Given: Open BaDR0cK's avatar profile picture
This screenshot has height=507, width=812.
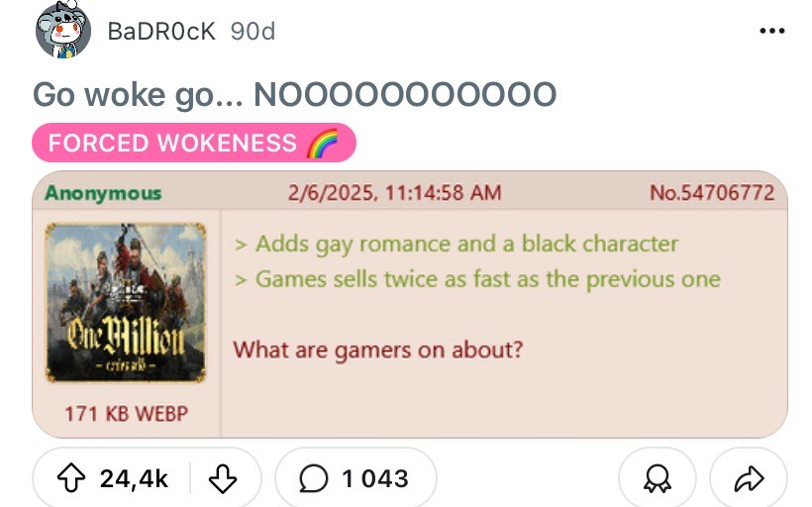Looking at the screenshot, I should (63, 30).
